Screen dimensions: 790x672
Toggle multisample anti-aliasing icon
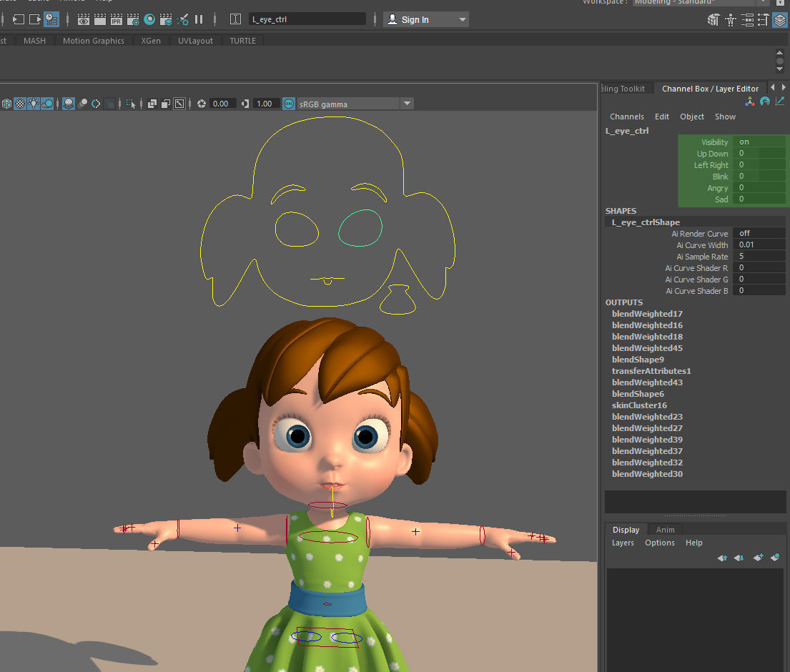(96, 104)
